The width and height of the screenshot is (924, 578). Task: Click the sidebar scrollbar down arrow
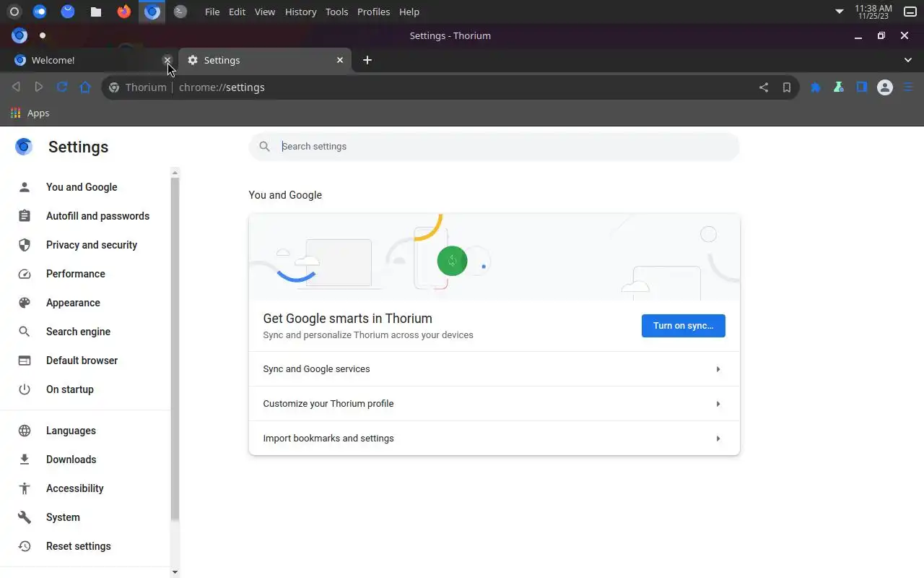tap(175, 572)
